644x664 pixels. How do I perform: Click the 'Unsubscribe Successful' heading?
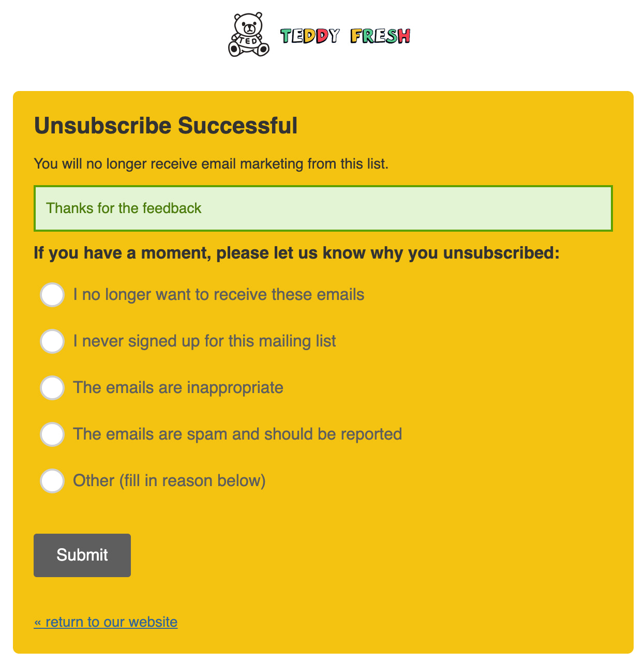[166, 125]
